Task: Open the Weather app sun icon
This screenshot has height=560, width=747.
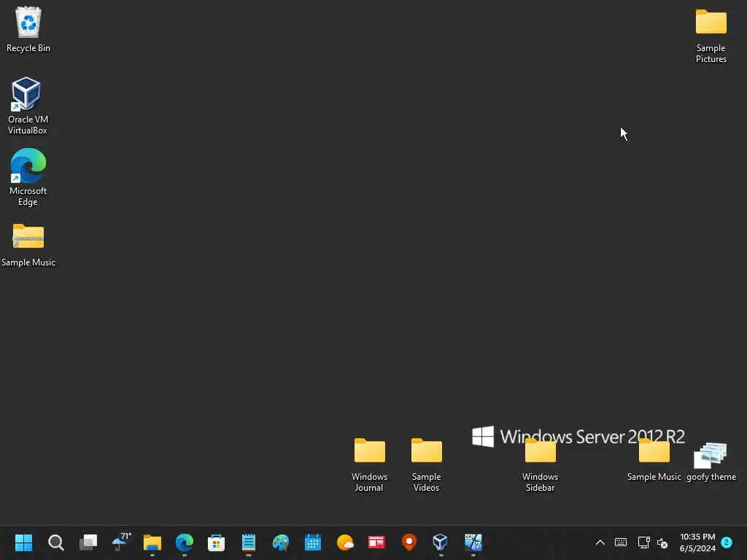Action: click(x=345, y=542)
